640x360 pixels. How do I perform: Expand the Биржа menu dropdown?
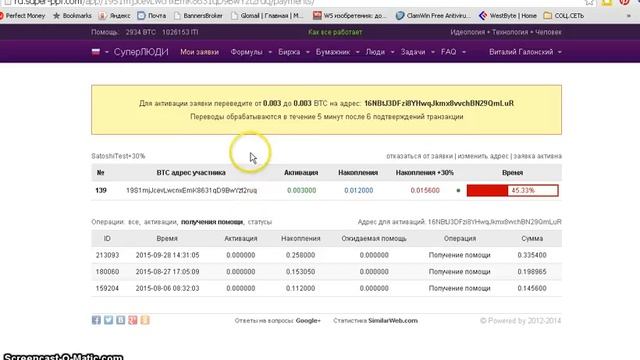click(x=307, y=52)
